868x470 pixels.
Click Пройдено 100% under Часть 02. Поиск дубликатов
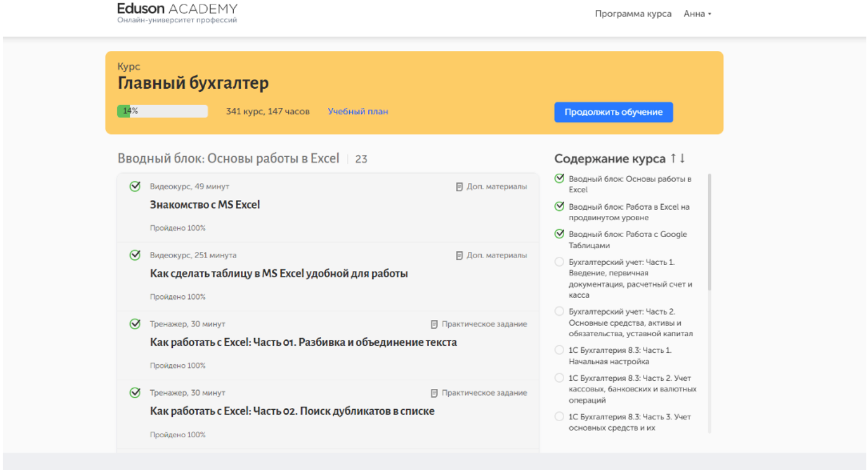(178, 434)
